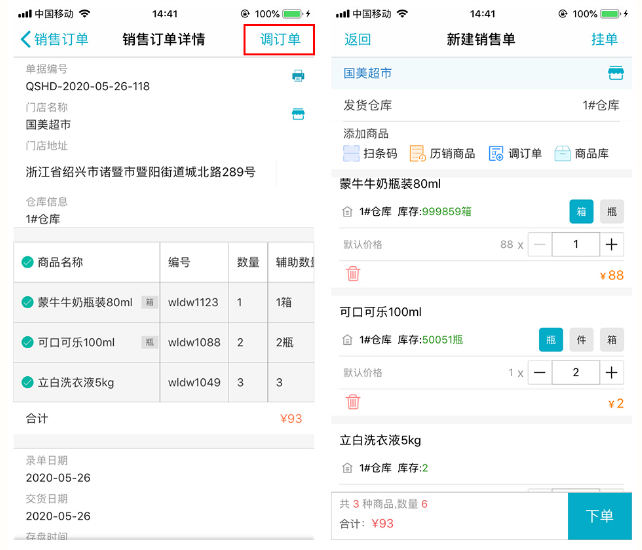Tap default price 88 for 蒙牛牛奶

tap(506, 244)
